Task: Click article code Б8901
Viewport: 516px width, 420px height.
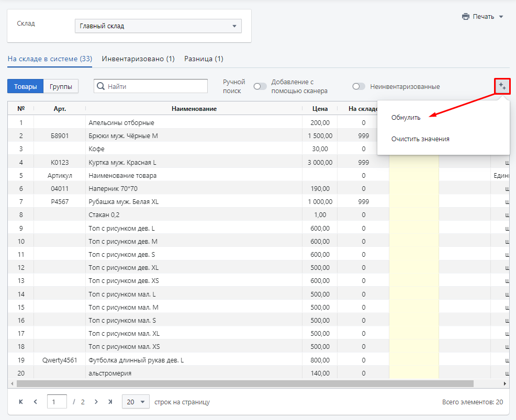Action: click(x=60, y=136)
